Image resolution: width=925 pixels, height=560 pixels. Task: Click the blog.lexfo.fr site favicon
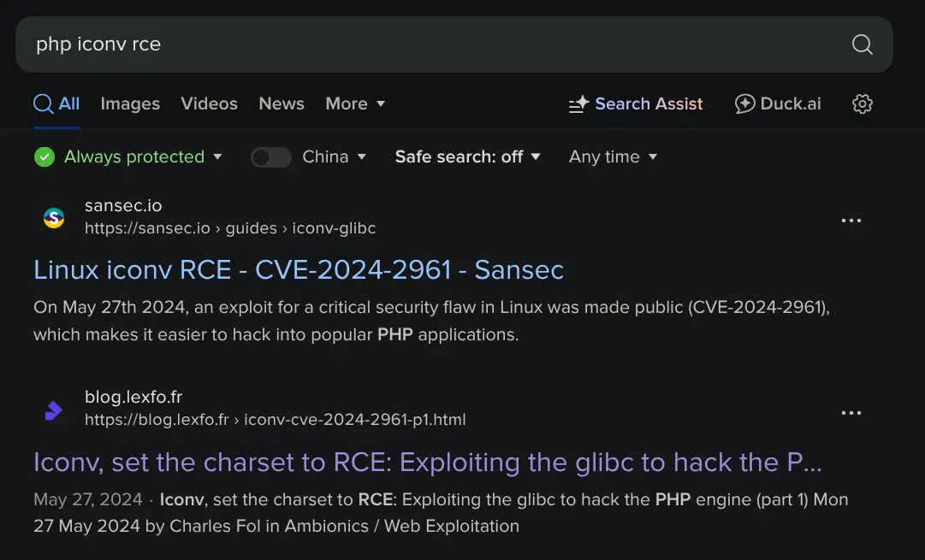54,410
